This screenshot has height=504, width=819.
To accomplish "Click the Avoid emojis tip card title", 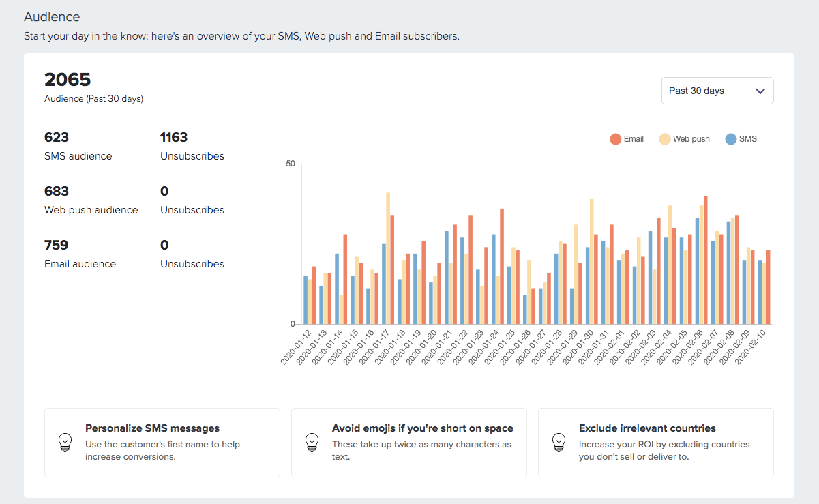I will pyautogui.click(x=421, y=428).
